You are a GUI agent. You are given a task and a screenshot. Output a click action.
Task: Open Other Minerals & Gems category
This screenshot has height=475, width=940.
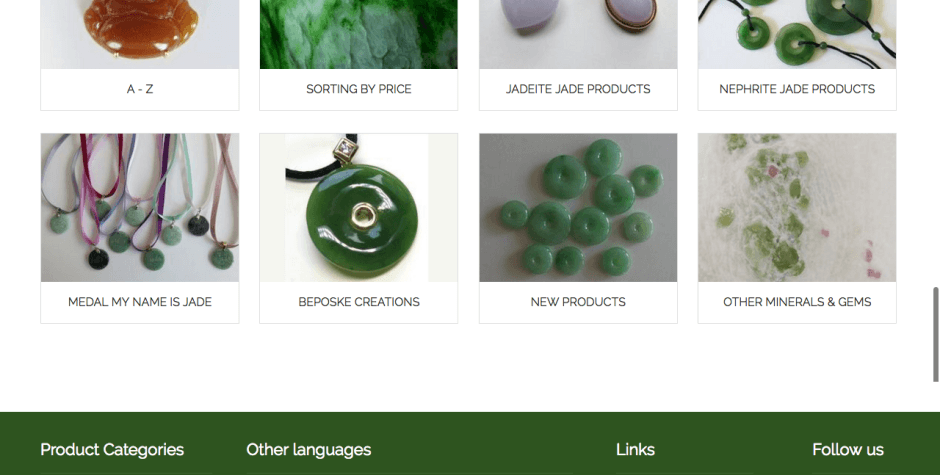[797, 302]
